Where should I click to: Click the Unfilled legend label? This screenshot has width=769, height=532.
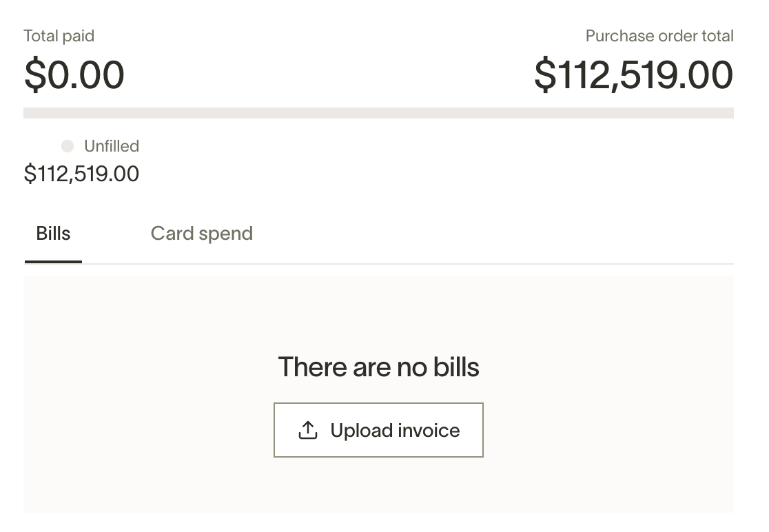click(112, 146)
